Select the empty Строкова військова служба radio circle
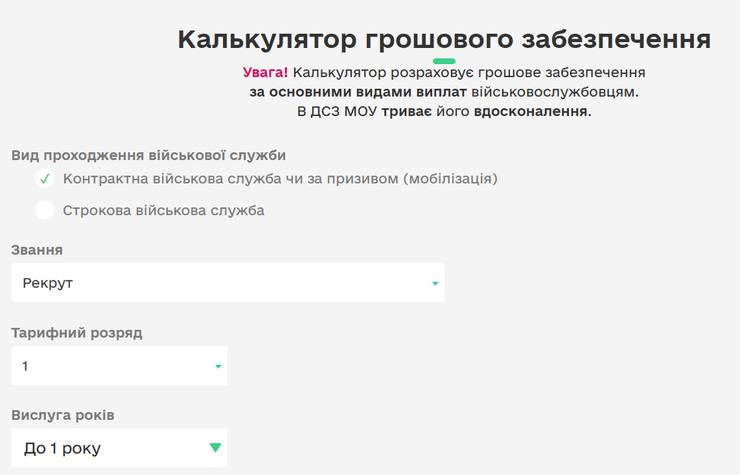740x475 pixels. pos(44,210)
